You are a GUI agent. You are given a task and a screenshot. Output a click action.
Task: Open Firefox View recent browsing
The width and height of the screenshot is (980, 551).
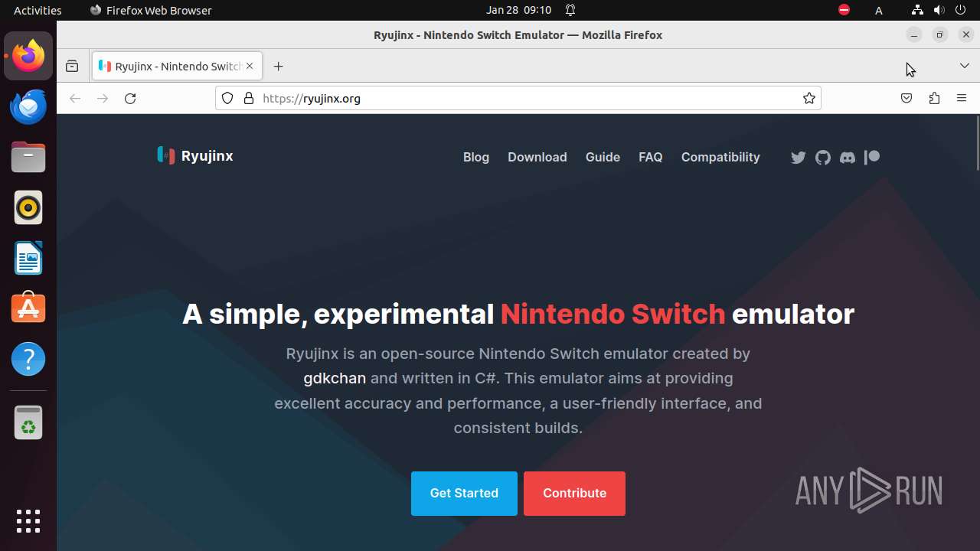[72, 67]
